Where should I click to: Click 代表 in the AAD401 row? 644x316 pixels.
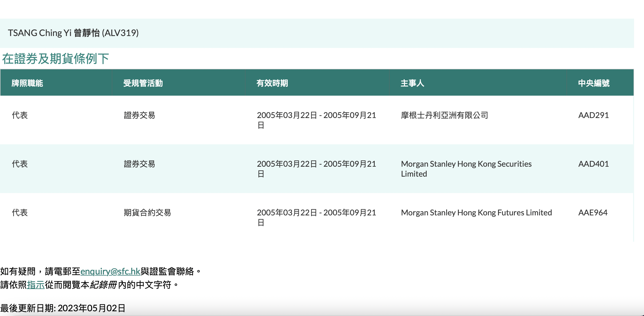(20, 164)
